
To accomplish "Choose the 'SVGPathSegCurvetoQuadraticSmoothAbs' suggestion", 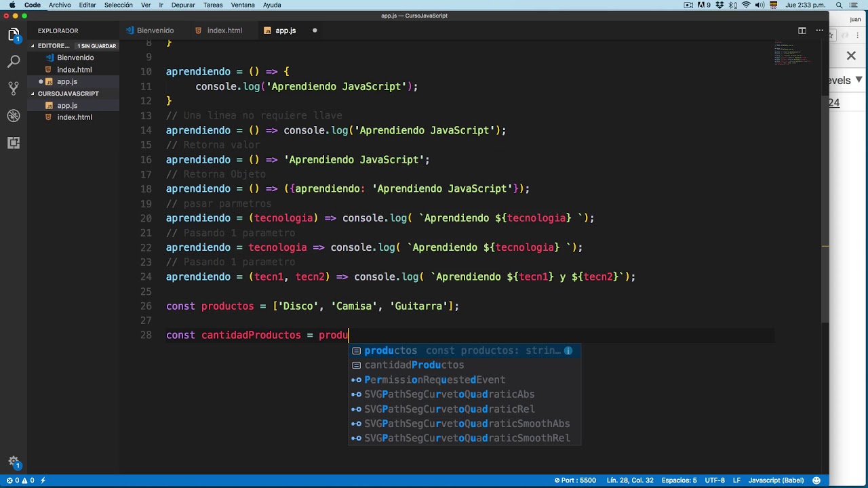I will click(x=465, y=424).
